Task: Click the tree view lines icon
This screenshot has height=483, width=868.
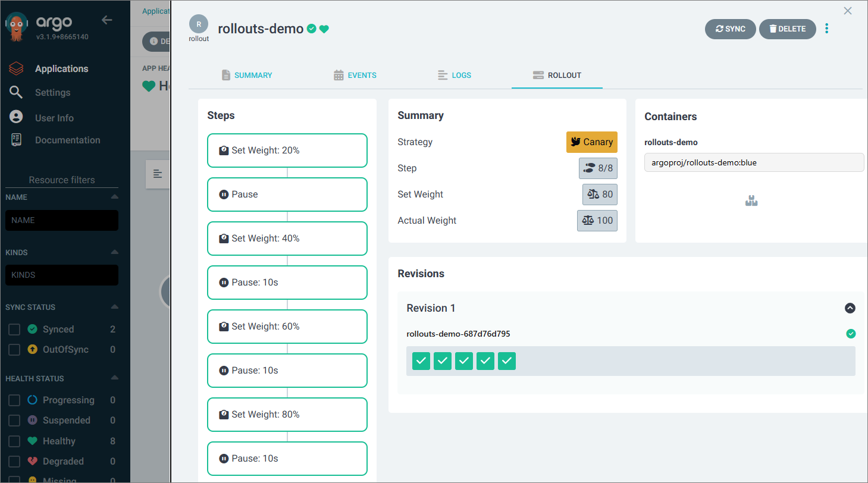Action: point(158,174)
